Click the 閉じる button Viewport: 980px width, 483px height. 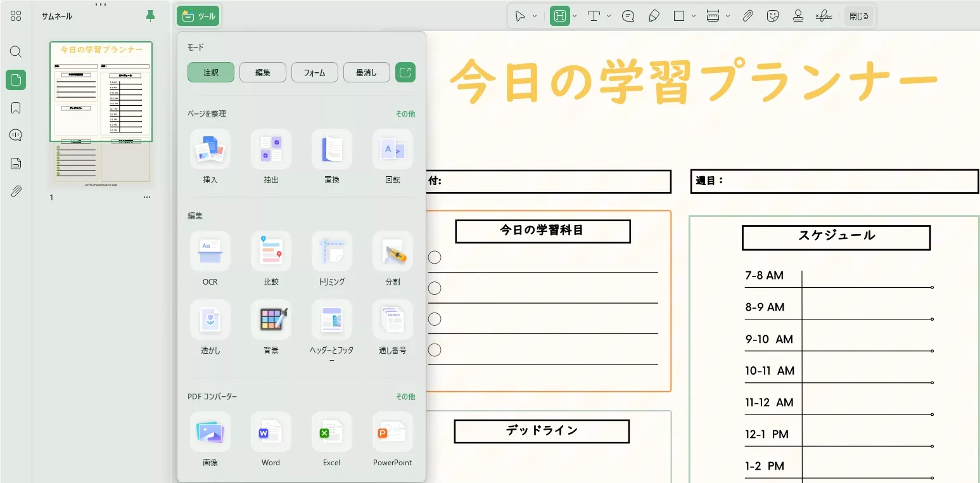859,16
